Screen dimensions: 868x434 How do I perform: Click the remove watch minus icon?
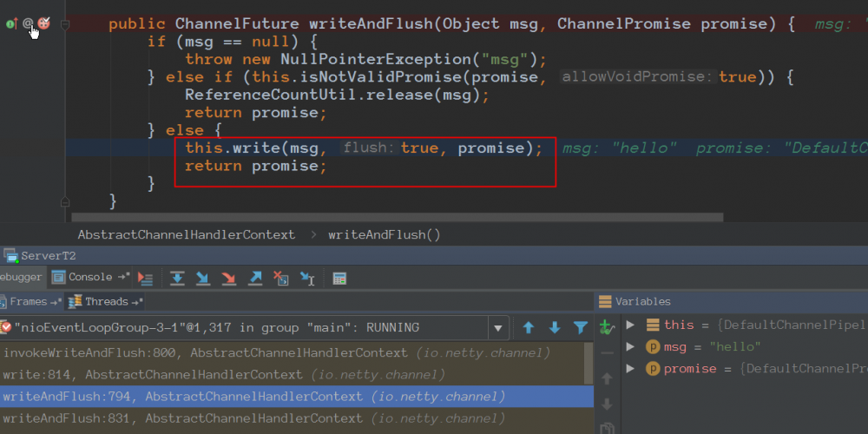point(608,352)
